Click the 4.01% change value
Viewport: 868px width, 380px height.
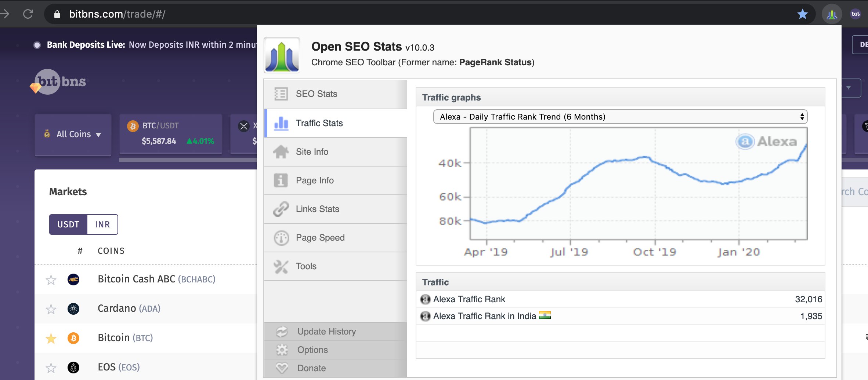(200, 141)
